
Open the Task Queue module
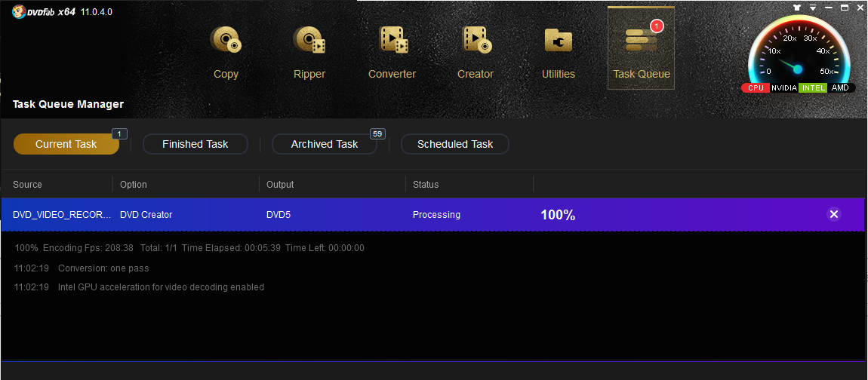[641, 48]
